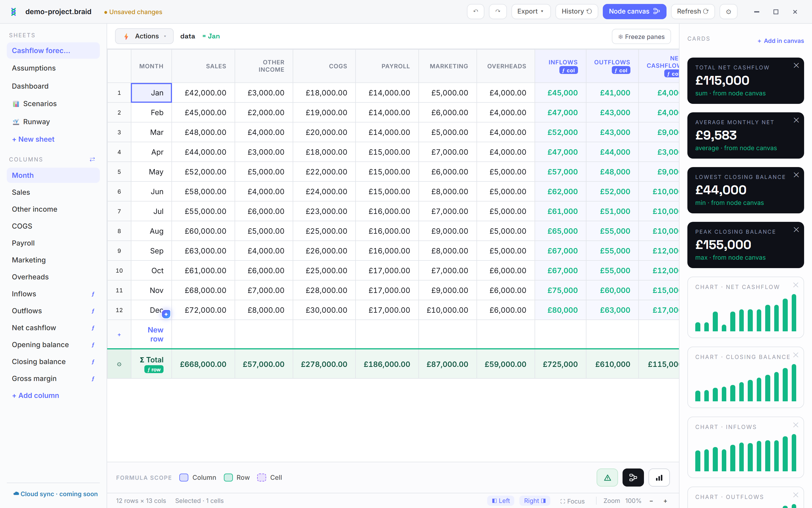The width and height of the screenshot is (812, 508).
Task: Select the Jan month cell
Action: coord(151,93)
